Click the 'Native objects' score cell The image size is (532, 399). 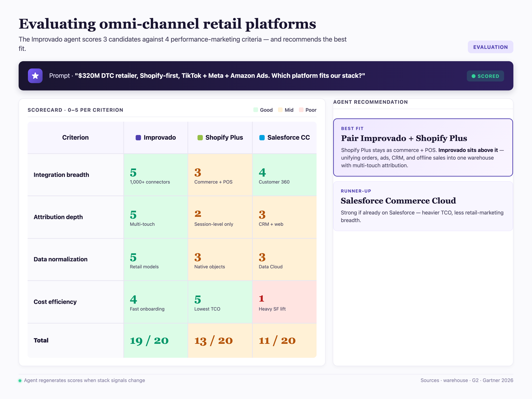[x=220, y=260]
